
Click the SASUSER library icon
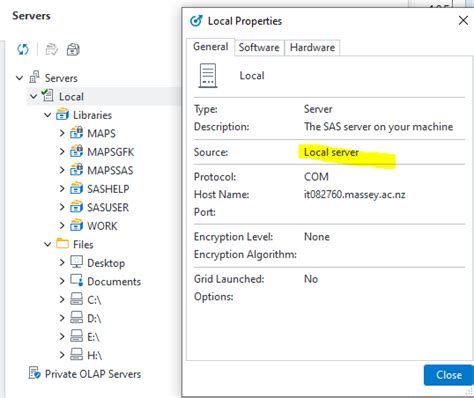(x=76, y=207)
